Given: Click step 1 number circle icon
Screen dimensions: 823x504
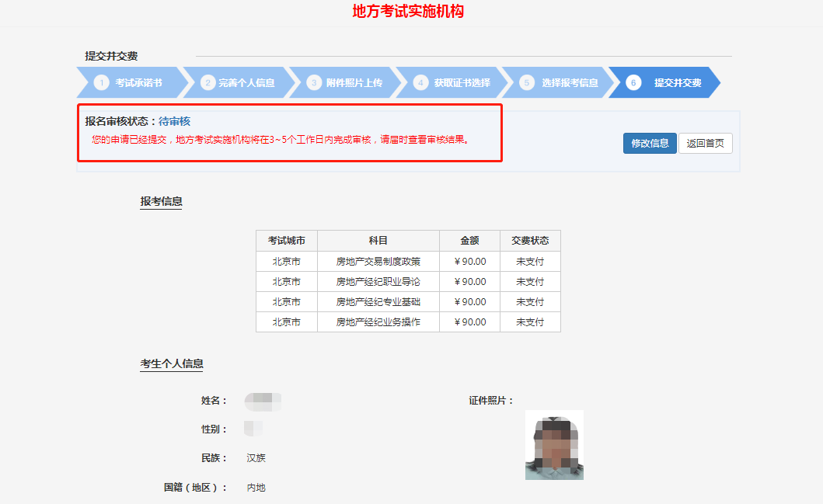Looking at the screenshot, I should [x=101, y=82].
